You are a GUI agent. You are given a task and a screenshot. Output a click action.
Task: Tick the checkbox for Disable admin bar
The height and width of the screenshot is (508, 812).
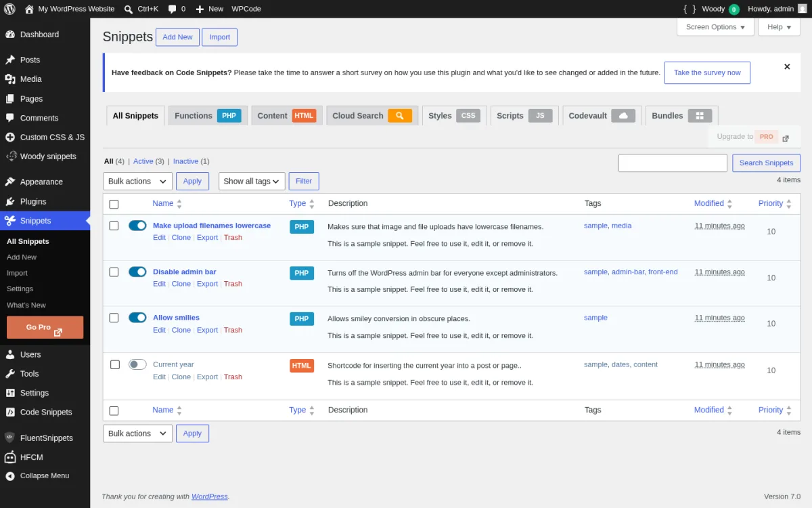114,272
